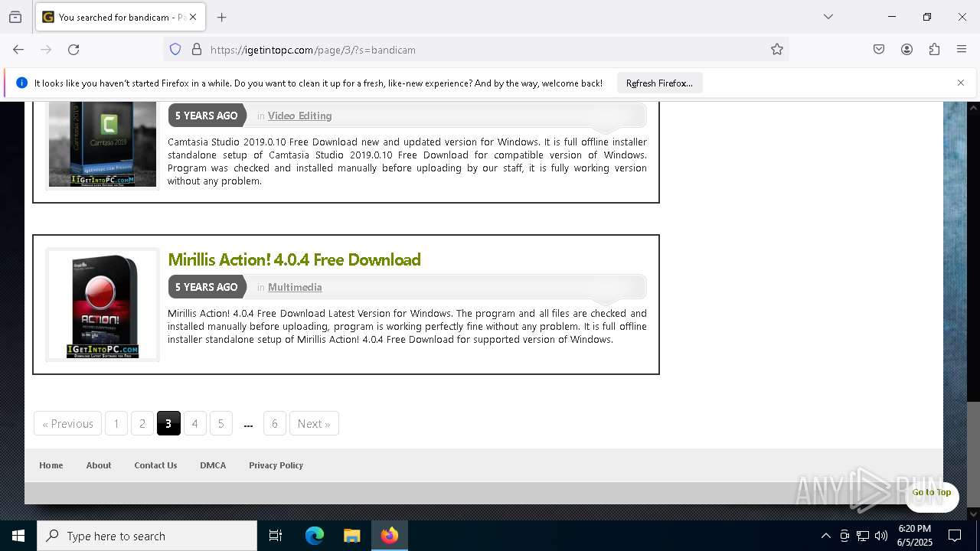980x551 pixels.
Task: Open File Explorer from the taskbar
Action: 351,536
